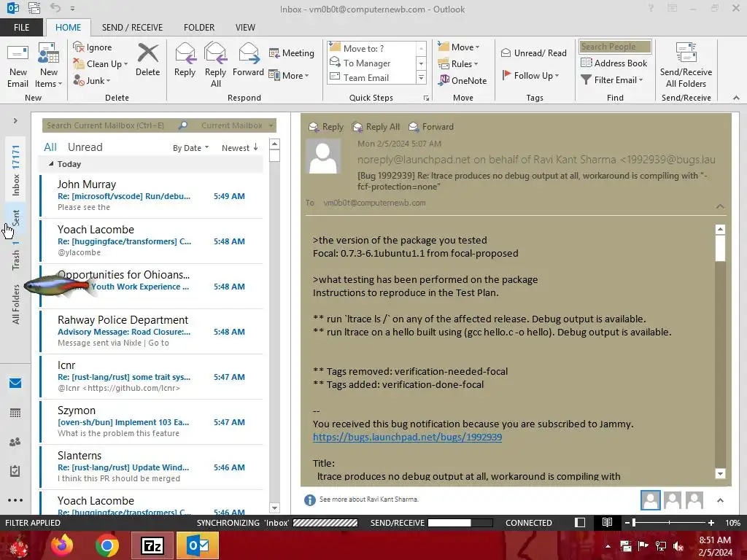Viewport: 747px width, 560px height.
Task: Open the Inbox folder in the sidebar
Action: (15, 171)
